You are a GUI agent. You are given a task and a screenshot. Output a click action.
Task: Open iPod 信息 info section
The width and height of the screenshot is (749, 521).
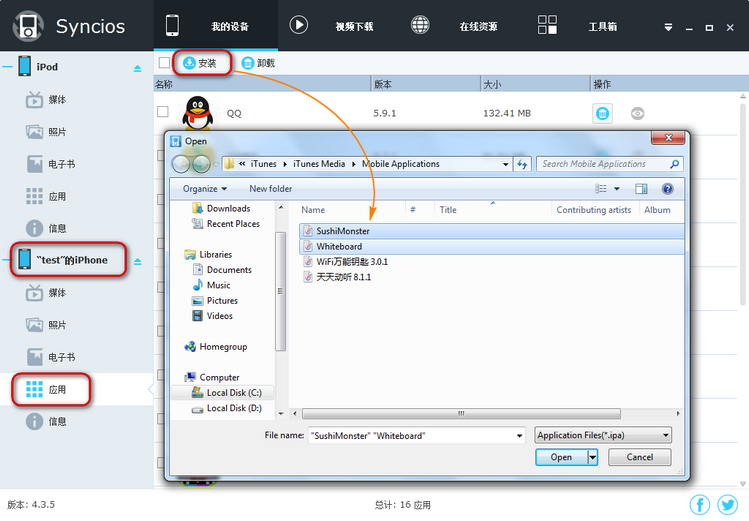click(46, 228)
